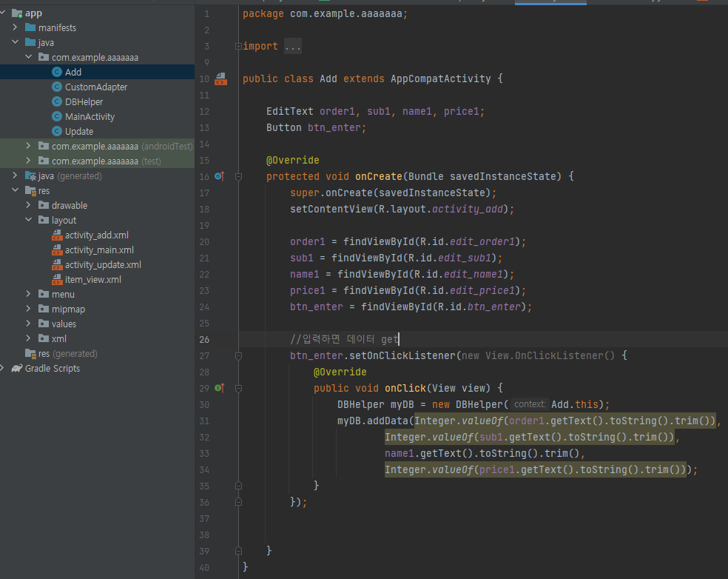Click the Add class icon
Viewport: 728px width, 579px height.
tap(57, 72)
